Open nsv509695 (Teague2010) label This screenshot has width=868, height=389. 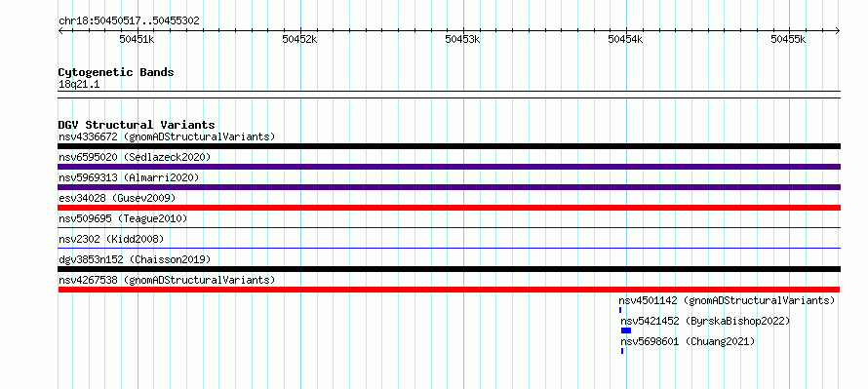[123, 218]
